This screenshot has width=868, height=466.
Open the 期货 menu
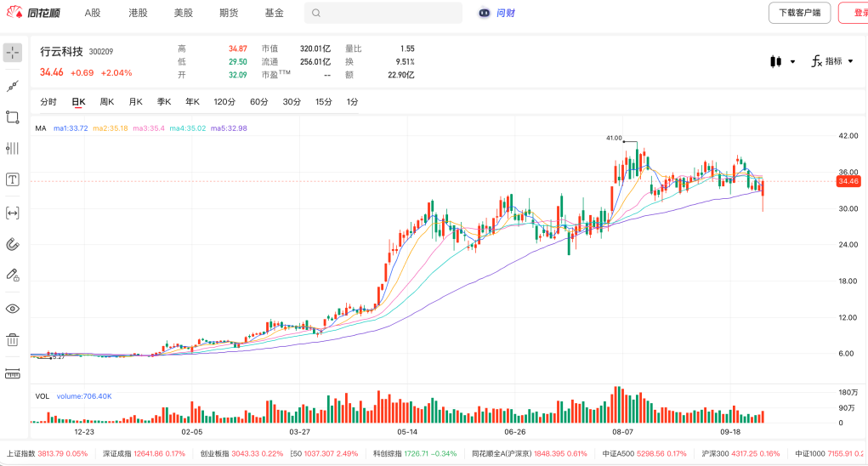click(x=229, y=13)
